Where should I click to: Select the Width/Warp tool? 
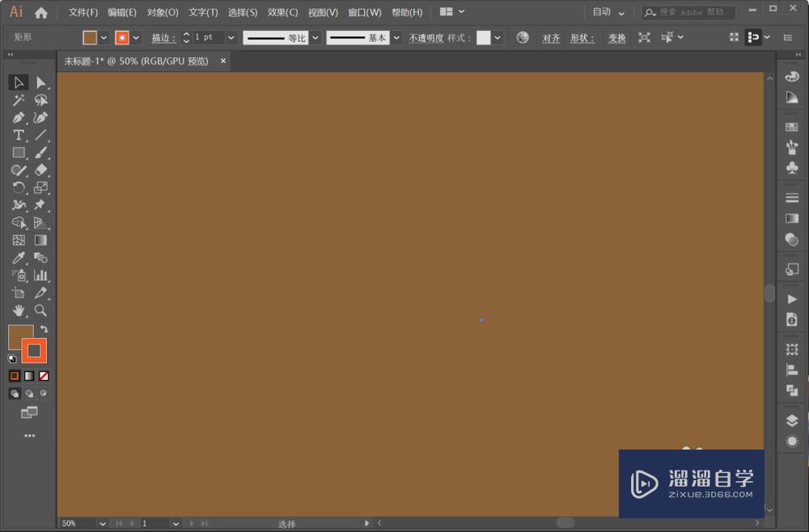click(x=19, y=205)
